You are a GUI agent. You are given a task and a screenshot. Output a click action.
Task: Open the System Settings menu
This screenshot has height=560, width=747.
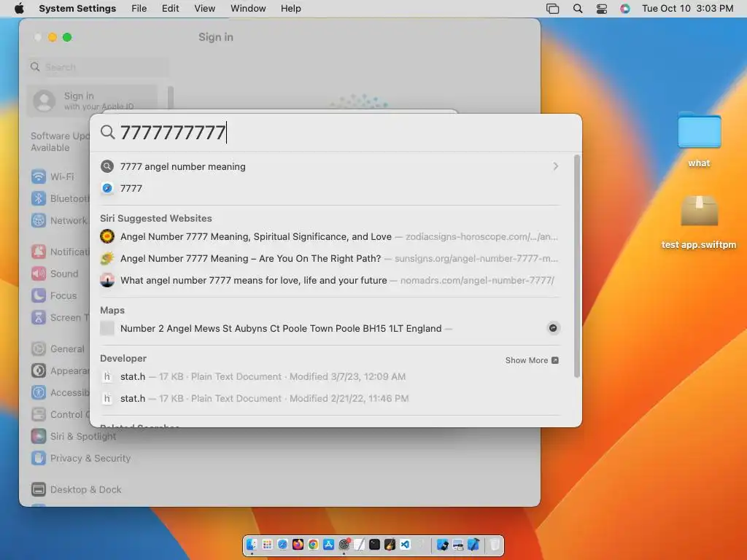[77, 9]
